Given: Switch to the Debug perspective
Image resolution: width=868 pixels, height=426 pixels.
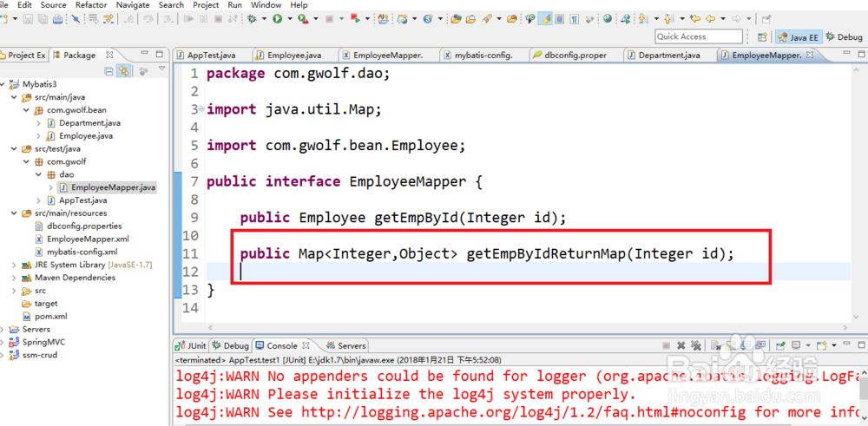Looking at the screenshot, I should [x=845, y=37].
